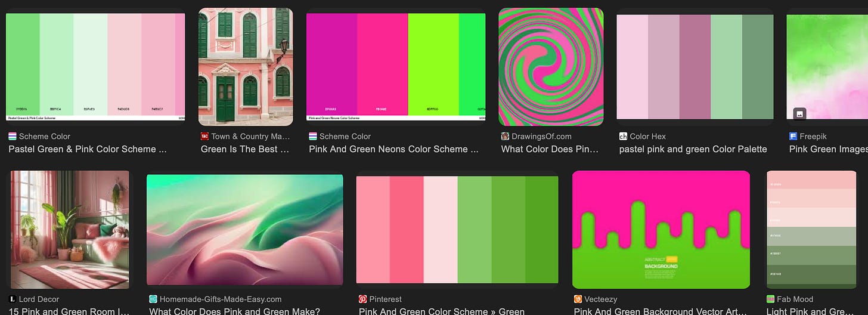Image resolution: width=868 pixels, height=315 pixels.
Task: Click the 'Vecteezy' source name
Action: 601,299
